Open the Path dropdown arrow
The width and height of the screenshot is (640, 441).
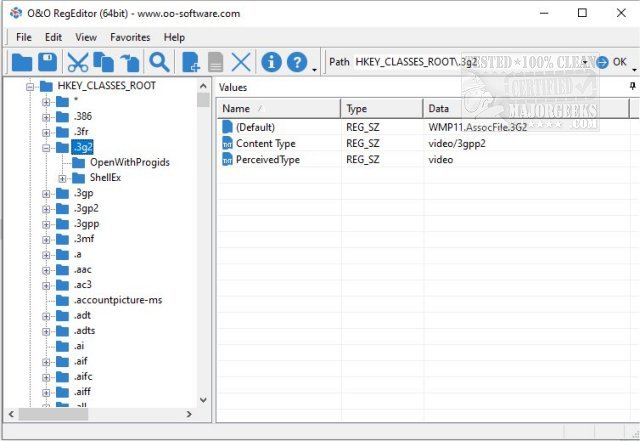585,62
